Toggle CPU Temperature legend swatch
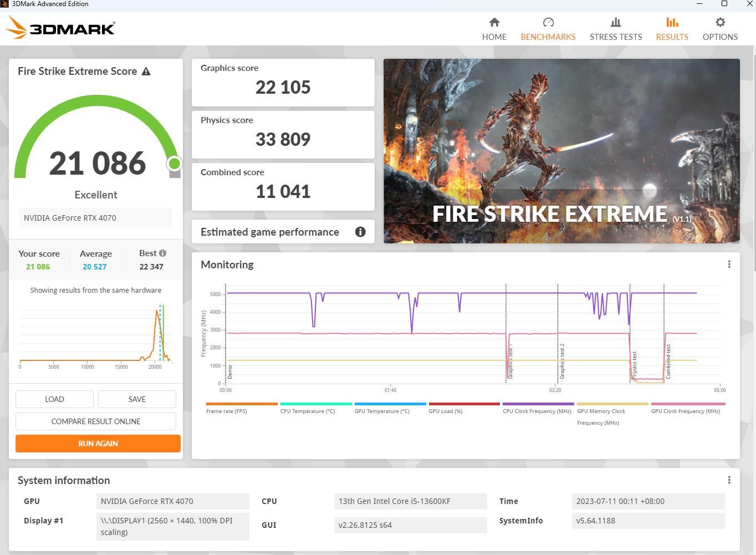Viewport: 756px width, 555px height. (316, 404)
